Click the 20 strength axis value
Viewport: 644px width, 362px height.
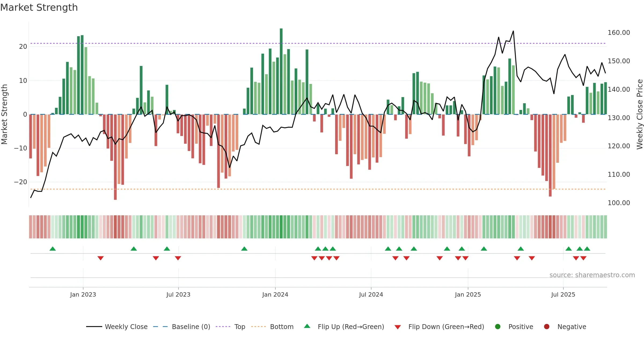pos(23,47)
